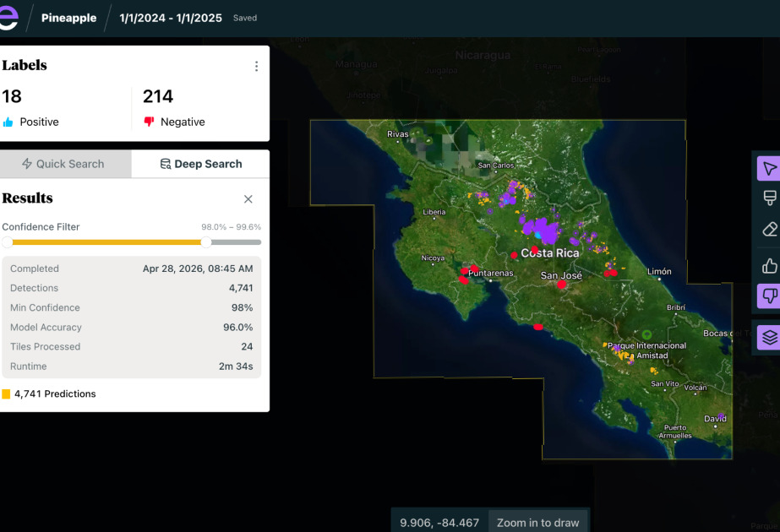This screenshot has height=532, width=780.
Task: Click the app logo at top left
Action: pos(8,17)
